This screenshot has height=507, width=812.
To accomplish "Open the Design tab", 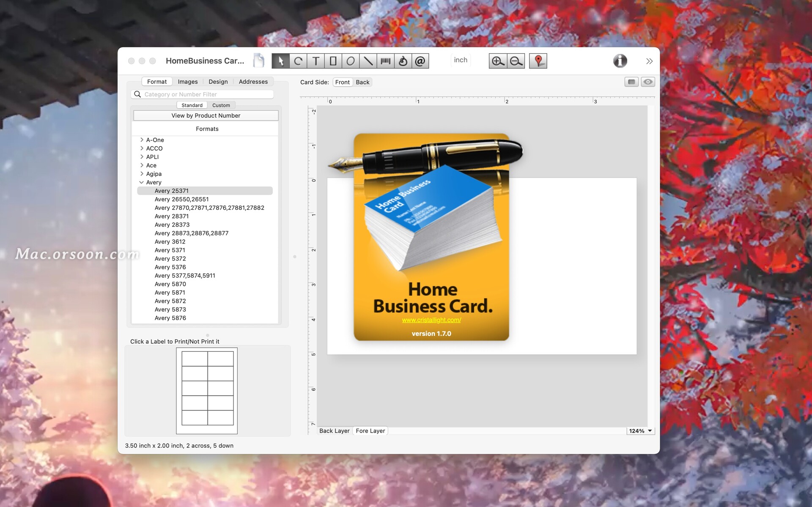I will point(218,82).
